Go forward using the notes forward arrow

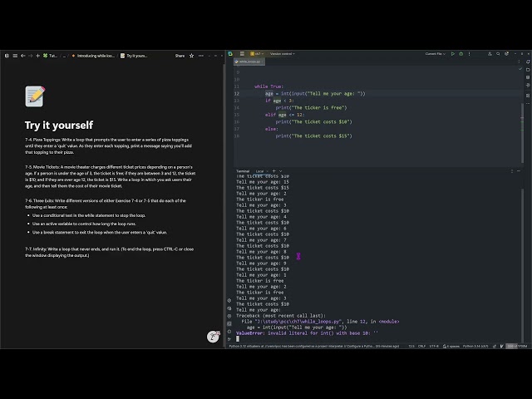30,56
